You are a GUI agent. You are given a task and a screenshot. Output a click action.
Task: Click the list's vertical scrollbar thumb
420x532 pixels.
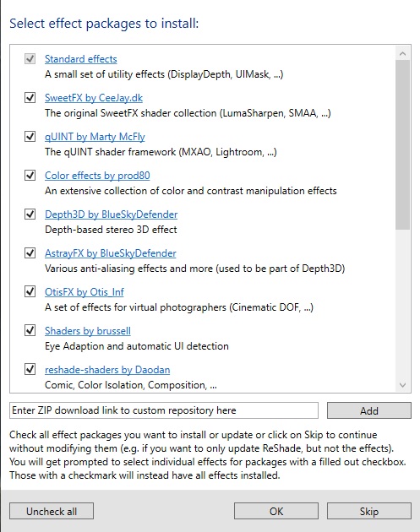403,145
